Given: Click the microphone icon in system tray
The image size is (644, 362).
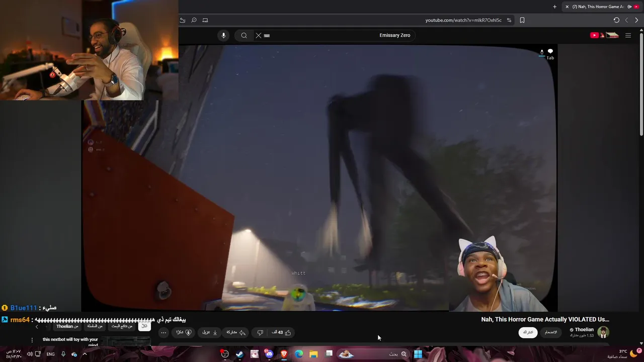Looking at the screenshot, I should (63, 354).
